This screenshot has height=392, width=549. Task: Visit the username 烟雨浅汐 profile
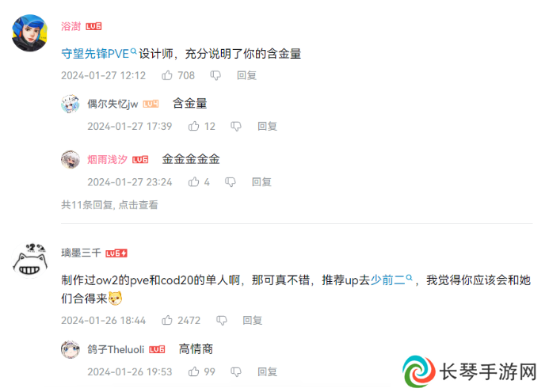coord(107,160)
